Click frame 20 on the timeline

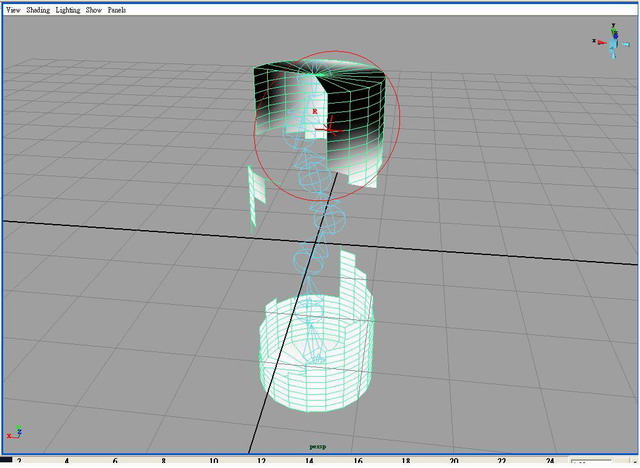tap(454, 461)
